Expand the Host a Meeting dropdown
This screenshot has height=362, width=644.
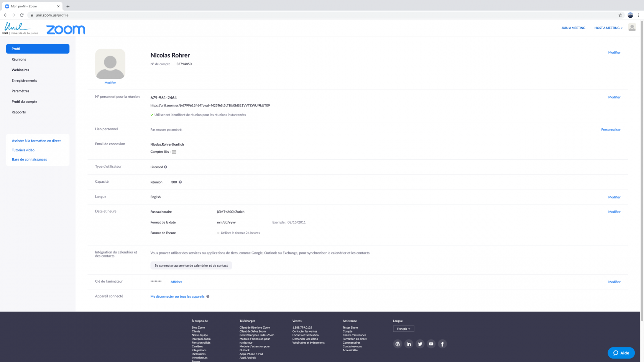click(x=608, y=28)
